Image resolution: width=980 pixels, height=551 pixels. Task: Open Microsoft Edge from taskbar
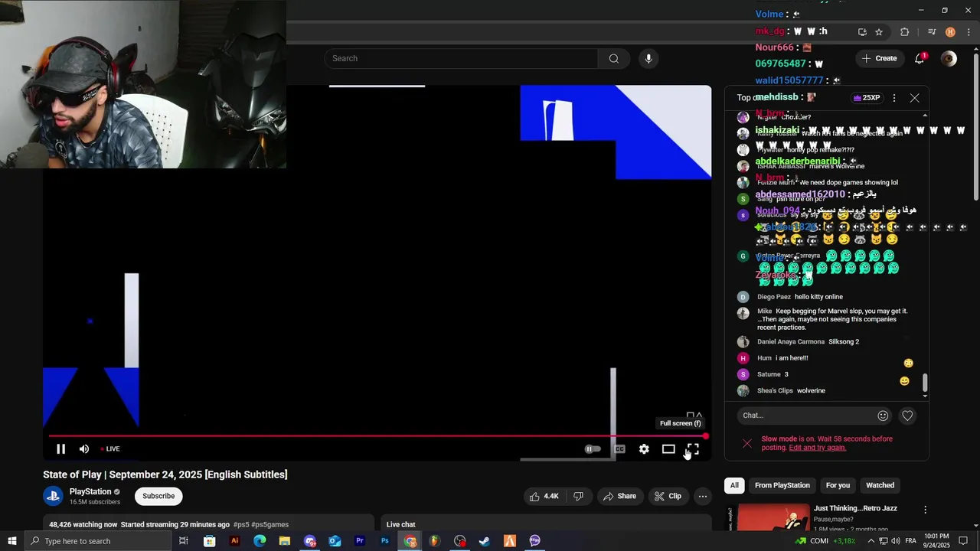260,541
